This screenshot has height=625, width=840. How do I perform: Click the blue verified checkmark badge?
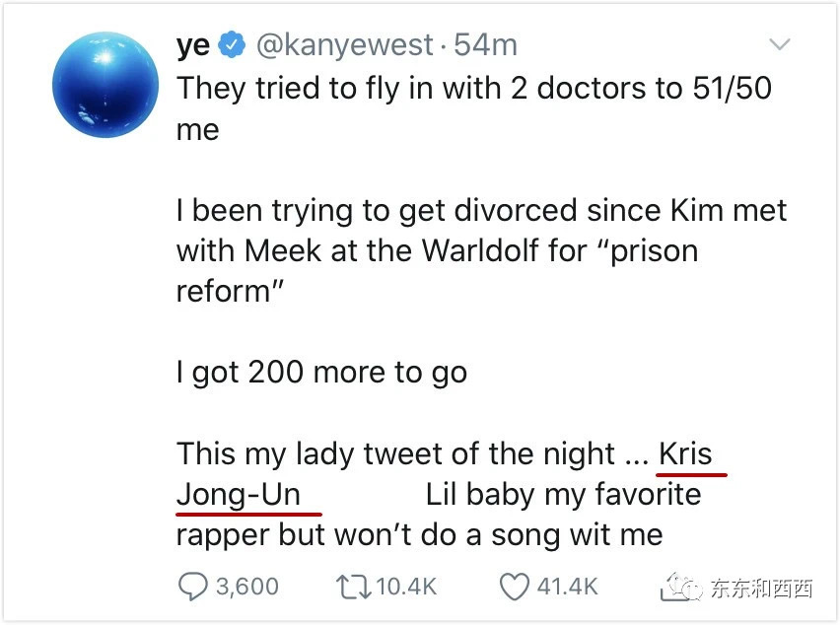point(232,45)
